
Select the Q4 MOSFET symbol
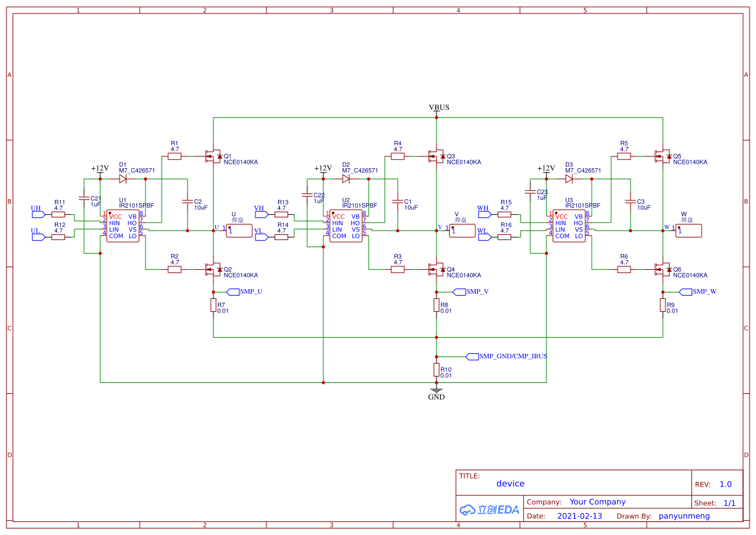tap(437, 269)
